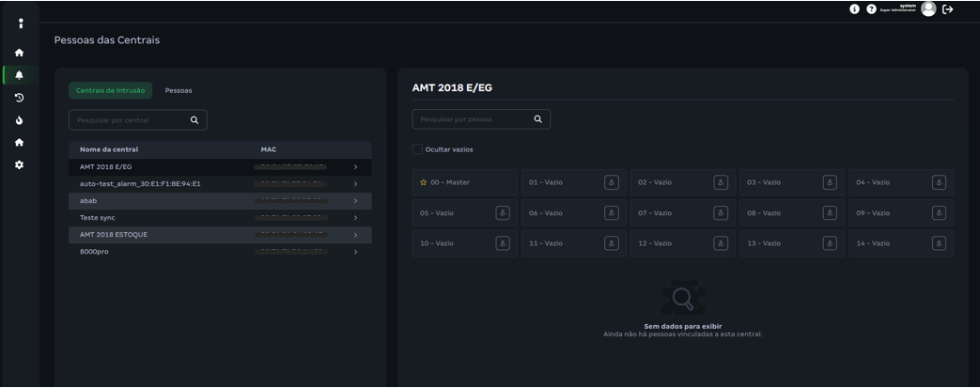Viewport: 980px width, 388px height.
Task: Expand the 8000pro row chevron
Action: 355,252
